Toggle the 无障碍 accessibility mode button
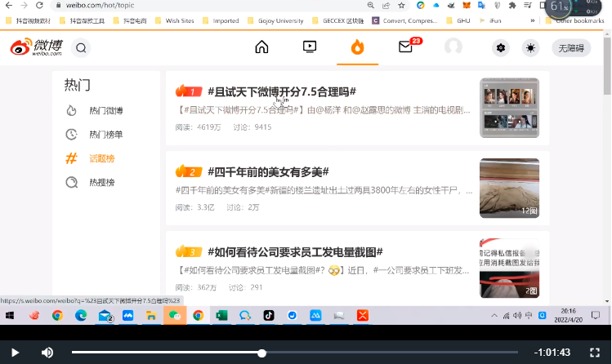This screenshot has width=612, height=364. tap(571, 47)
